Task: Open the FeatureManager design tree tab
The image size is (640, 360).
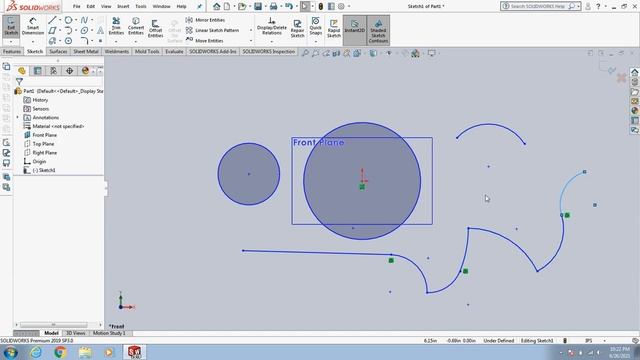Action: (22, 71)
